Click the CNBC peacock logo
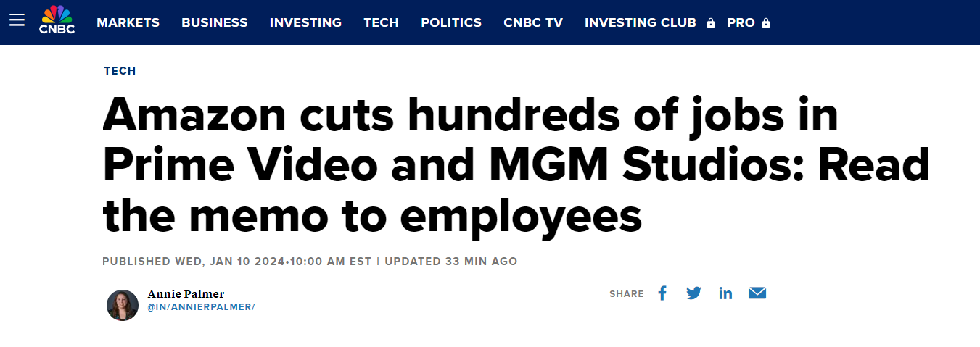 (x=57, y=20)
